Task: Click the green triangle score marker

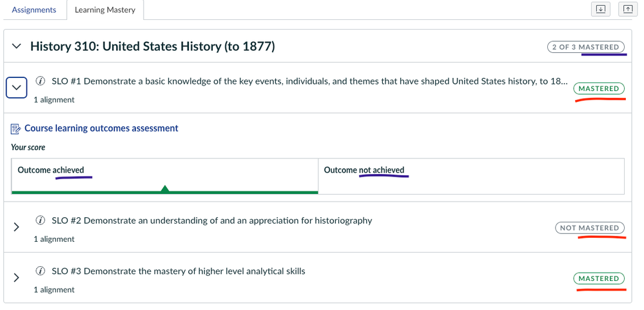Action: [165, 189]
